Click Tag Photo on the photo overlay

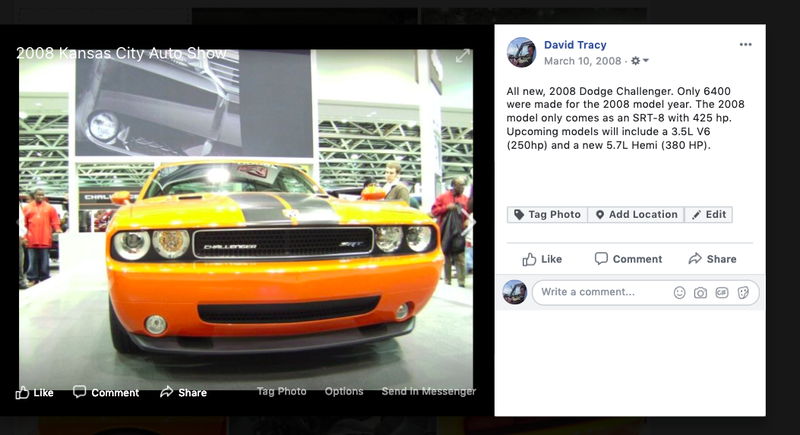pyautogui.click(x=282, y=391)
